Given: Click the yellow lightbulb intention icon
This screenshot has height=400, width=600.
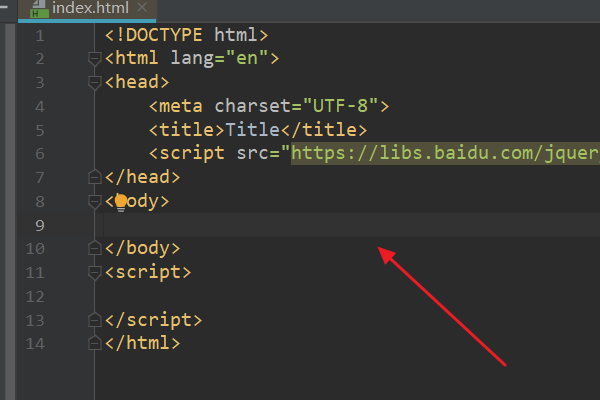Looking at the screenshot, I should (x=121, y=202).
